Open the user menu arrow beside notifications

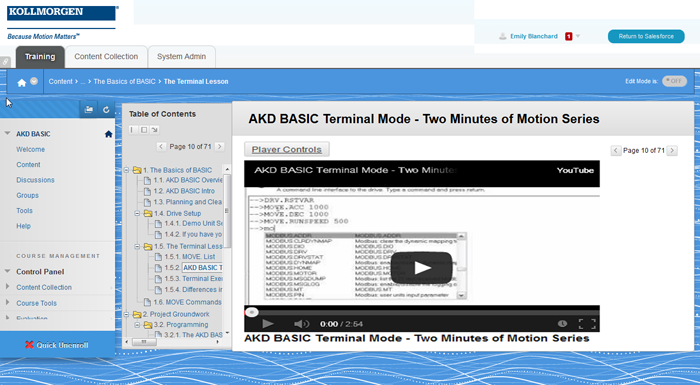[578, 36]
